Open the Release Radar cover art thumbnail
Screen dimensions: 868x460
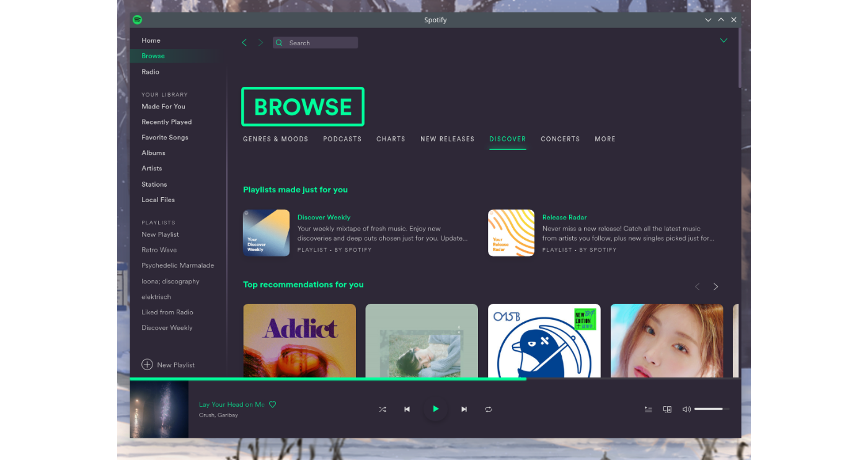(x=511, y=233)
